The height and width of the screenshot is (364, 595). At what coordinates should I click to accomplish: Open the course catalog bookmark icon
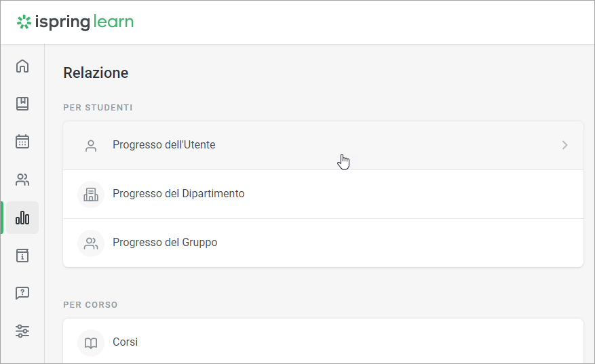click(x=22, y=104)
